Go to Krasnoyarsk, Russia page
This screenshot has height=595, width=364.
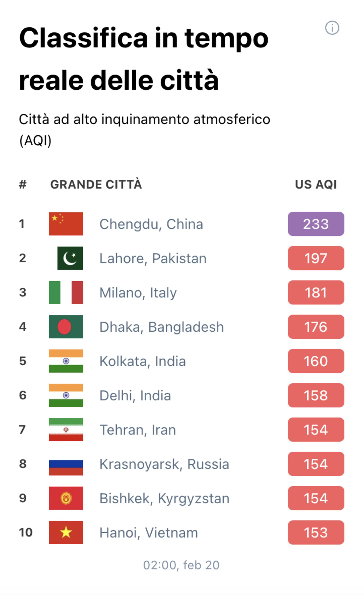click(164, 464)
